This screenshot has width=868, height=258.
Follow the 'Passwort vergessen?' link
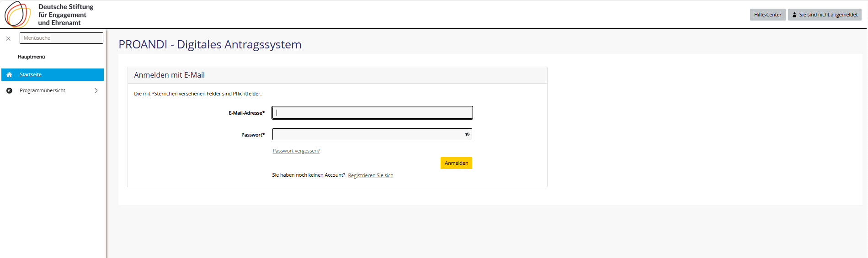(296, 151)
